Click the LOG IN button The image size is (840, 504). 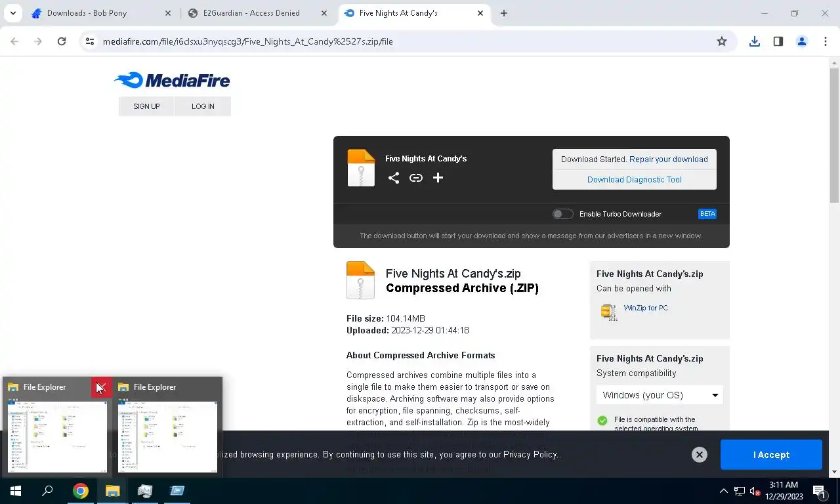[x=203, y=106]
